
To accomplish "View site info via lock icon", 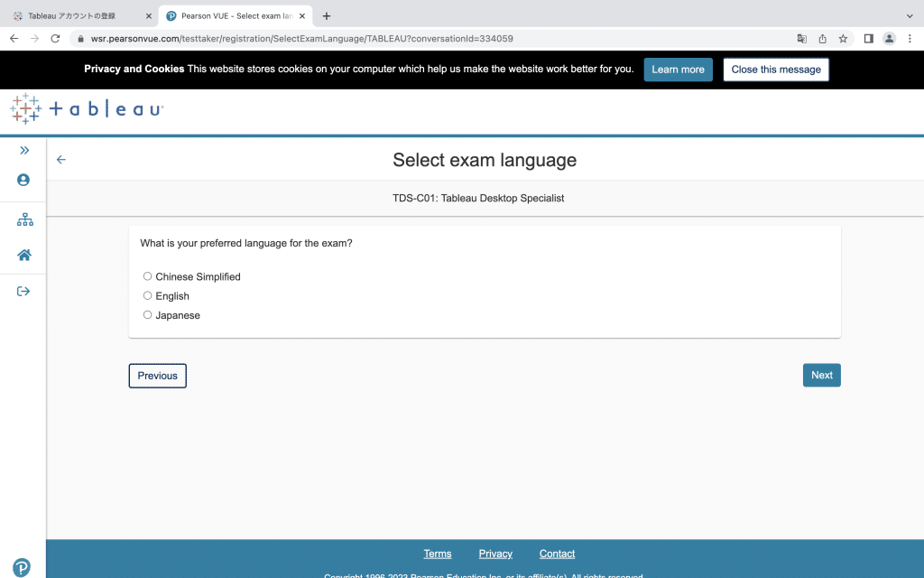I will [x=80, y=39].
